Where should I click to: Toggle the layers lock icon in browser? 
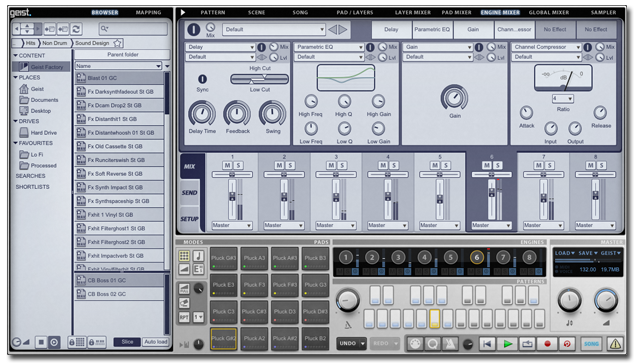(x=97, y=342)
